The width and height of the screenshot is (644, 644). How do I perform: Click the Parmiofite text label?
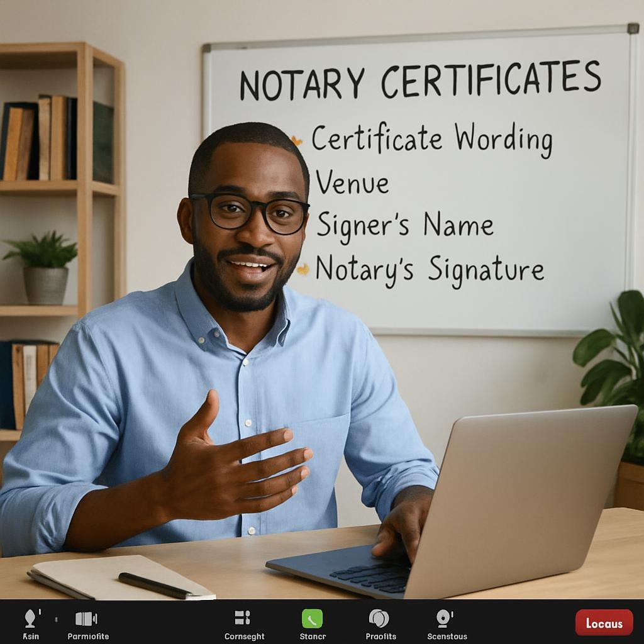click(88, 636)
